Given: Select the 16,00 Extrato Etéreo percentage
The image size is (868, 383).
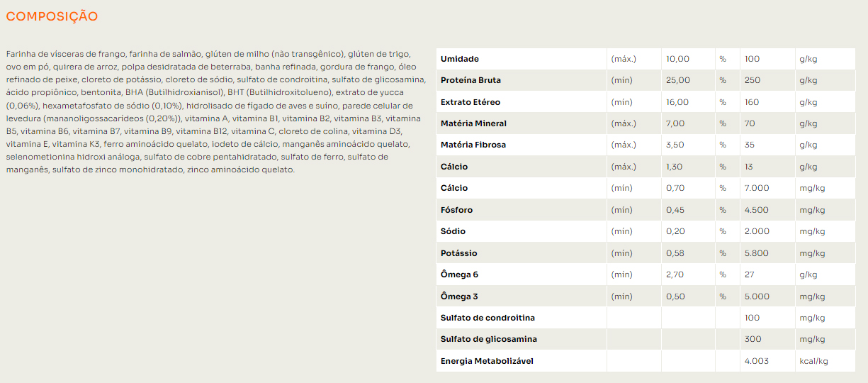Looking at the screenshot, I should point(678,102).
